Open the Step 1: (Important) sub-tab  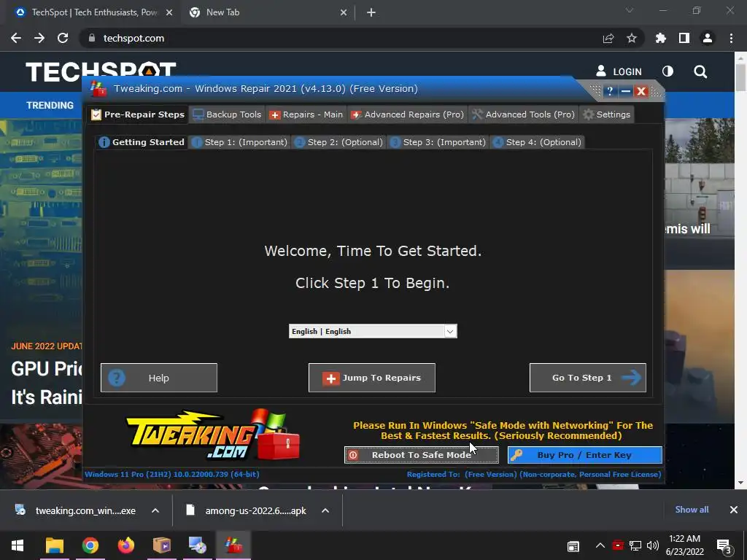point(239,142)
